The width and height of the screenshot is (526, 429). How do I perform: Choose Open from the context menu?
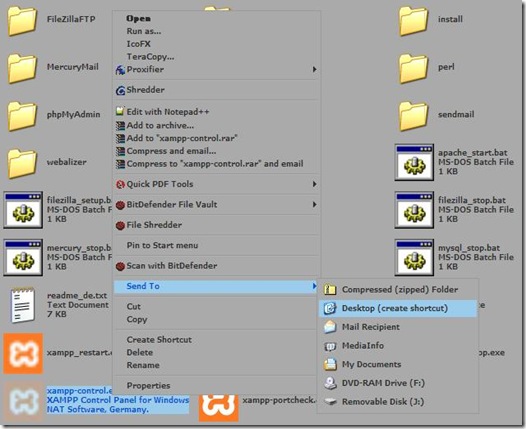139,18
